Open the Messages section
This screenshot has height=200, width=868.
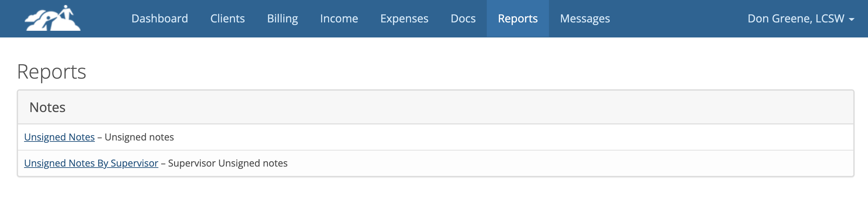click(x=585, y=18)
